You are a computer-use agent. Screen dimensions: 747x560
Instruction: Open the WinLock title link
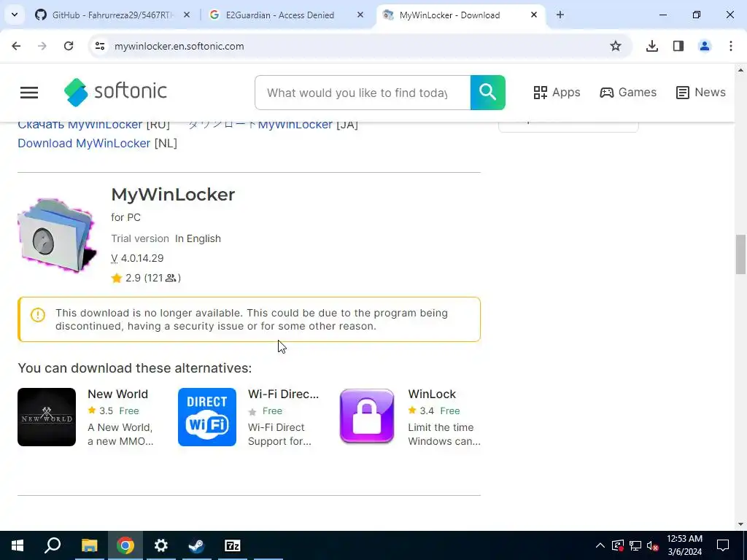point(432,394)
